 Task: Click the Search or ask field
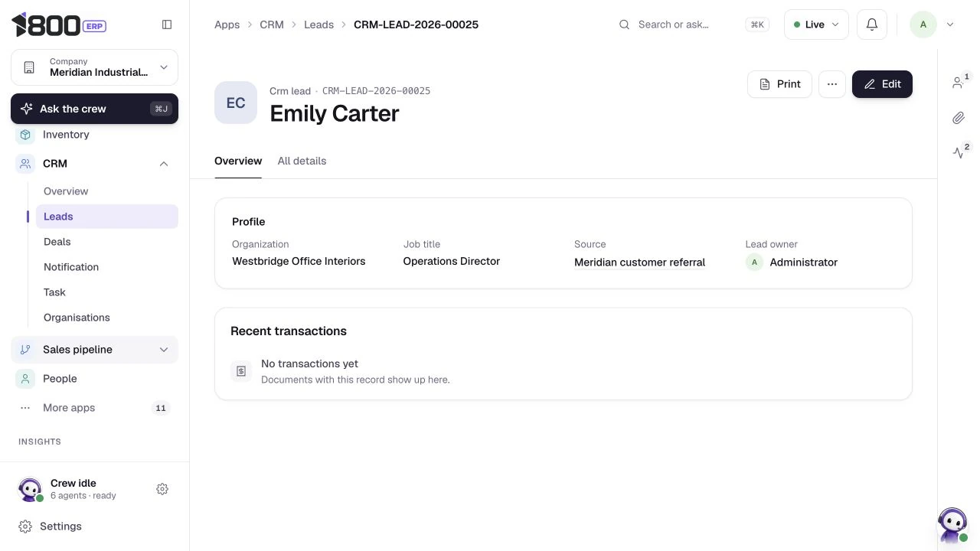694,24
